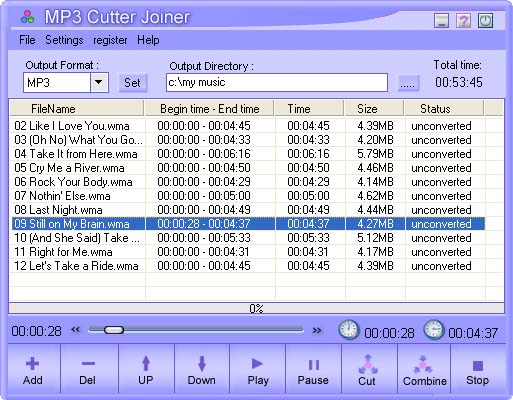Set end time with second clock icon
This screenshot has height=400, width=513.
[x=434, y=330]
